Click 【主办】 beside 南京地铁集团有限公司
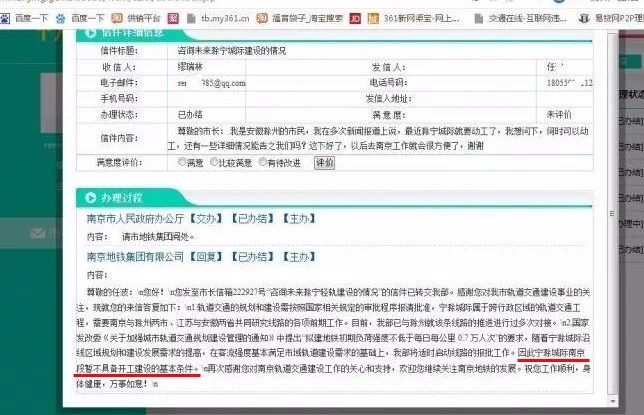 (x=299, y=257)
